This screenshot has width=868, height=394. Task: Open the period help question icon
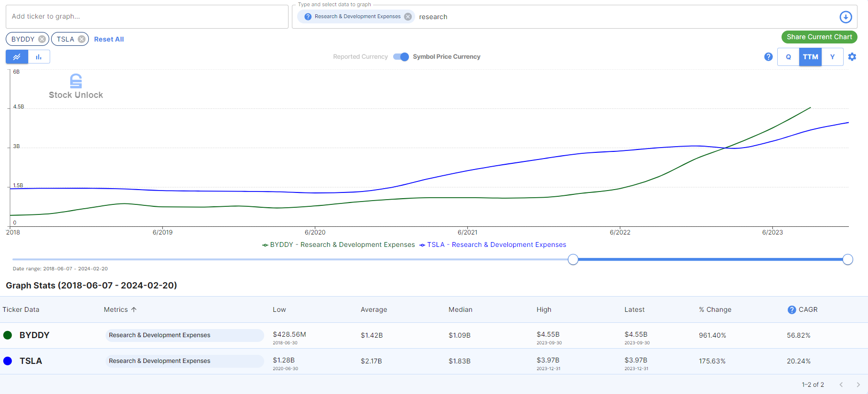click(768, 57)
